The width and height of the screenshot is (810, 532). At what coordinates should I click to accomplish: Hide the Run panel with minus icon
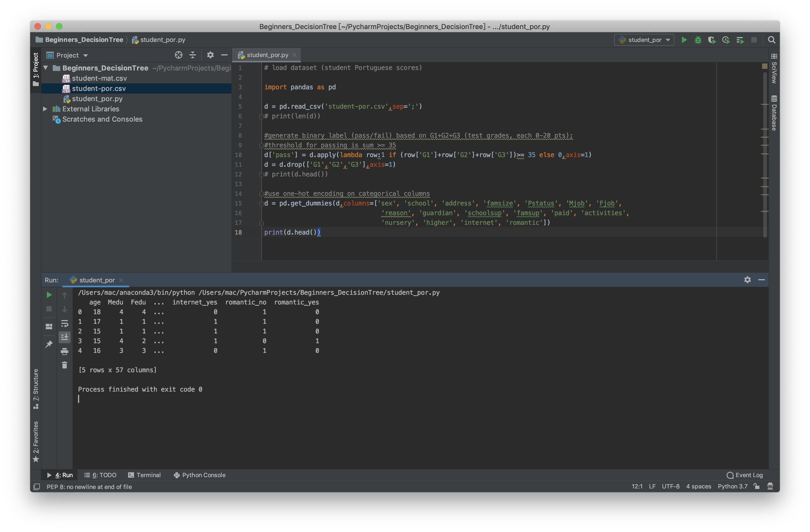762,280
